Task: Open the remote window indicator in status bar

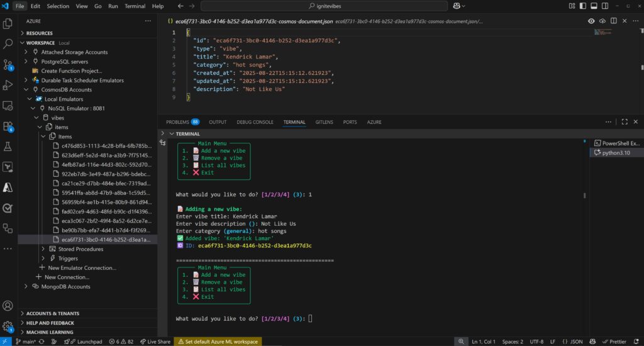Action: coord(5,342)
